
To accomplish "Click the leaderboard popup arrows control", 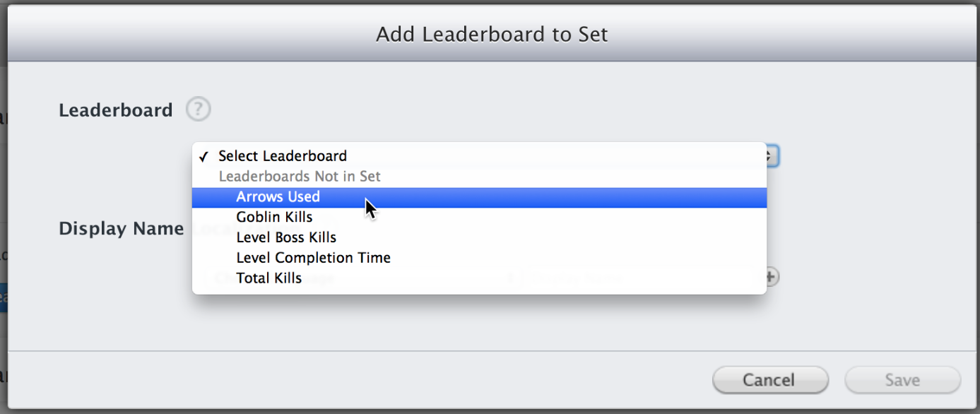I will [772, 155].
